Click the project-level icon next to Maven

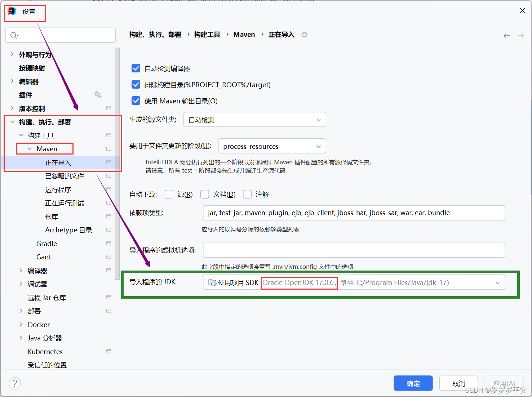click(108, 149)
